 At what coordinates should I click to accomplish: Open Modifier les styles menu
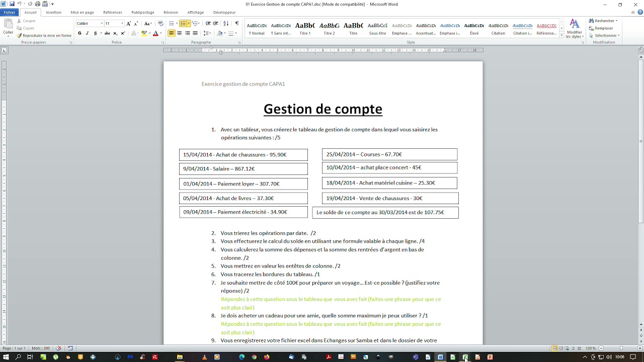click(x=574, y=29)
